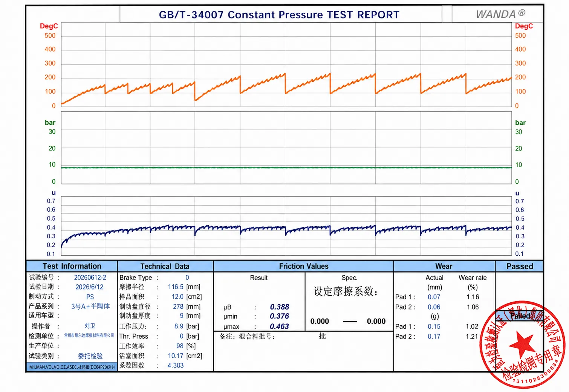Select the μB value 0.388

click(x=280, y=307)
